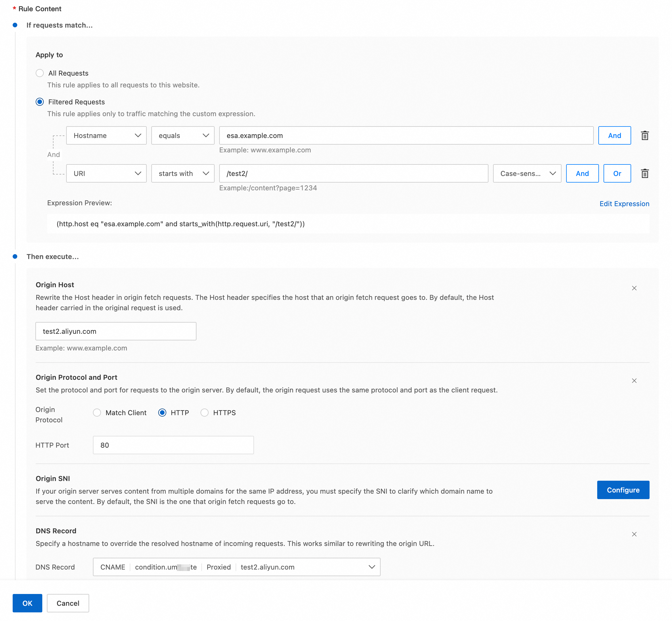Select the All Requests option
The width and height of the screenshot is (672, 621).
click(x=40, y=73)
